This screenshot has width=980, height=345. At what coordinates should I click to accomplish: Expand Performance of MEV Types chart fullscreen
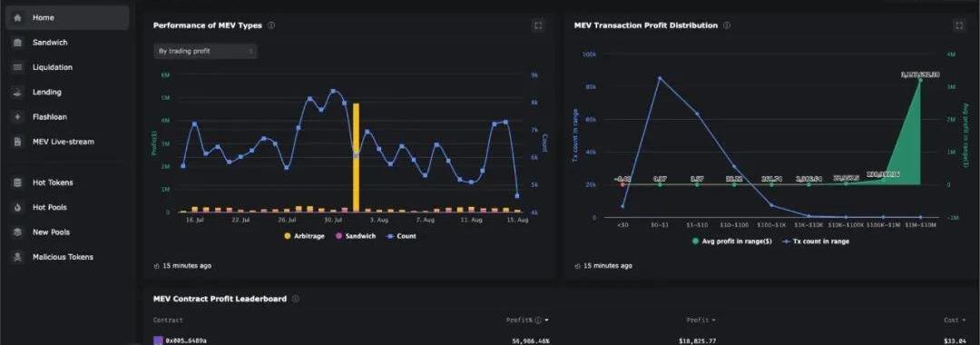tap(538, 25)
